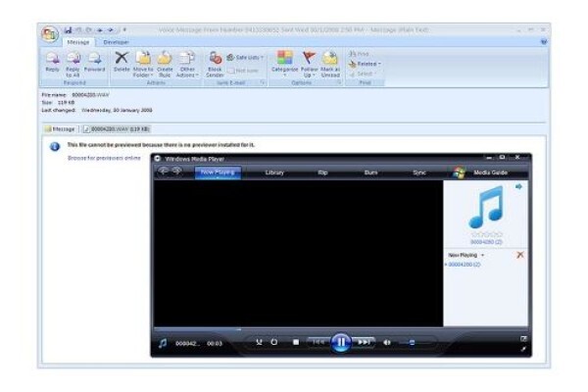Adjust the Media Player volume slider

pyautogui.click(x=411, y=343)
